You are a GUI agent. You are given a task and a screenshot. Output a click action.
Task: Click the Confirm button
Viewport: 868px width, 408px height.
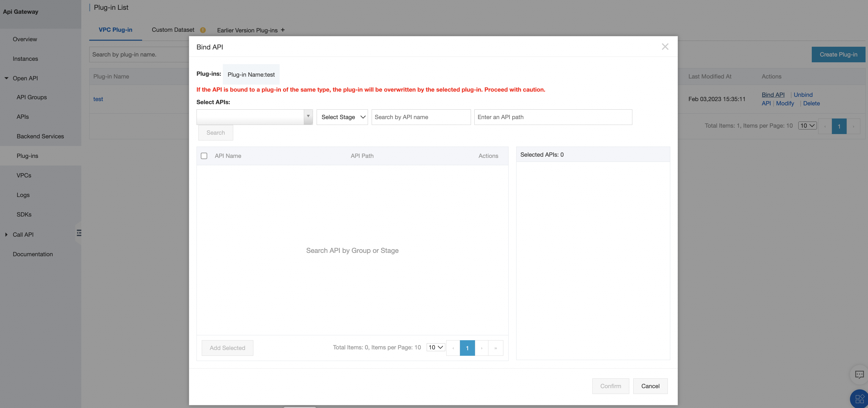(611, 386)
